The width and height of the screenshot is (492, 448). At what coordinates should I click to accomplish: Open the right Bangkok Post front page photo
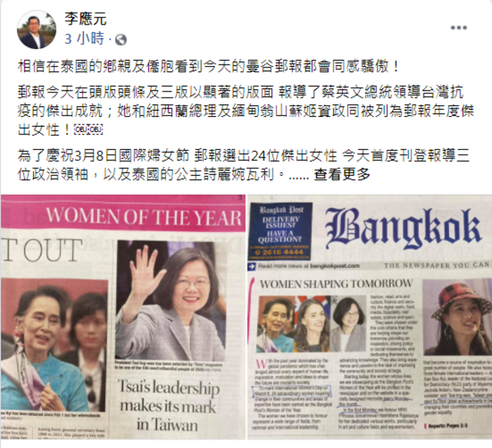pos(370,317)
